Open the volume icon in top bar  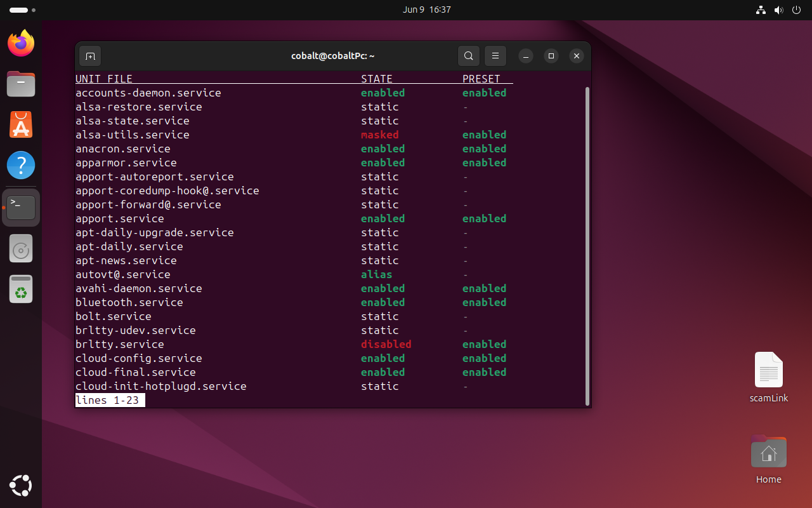tap(778, 10)
